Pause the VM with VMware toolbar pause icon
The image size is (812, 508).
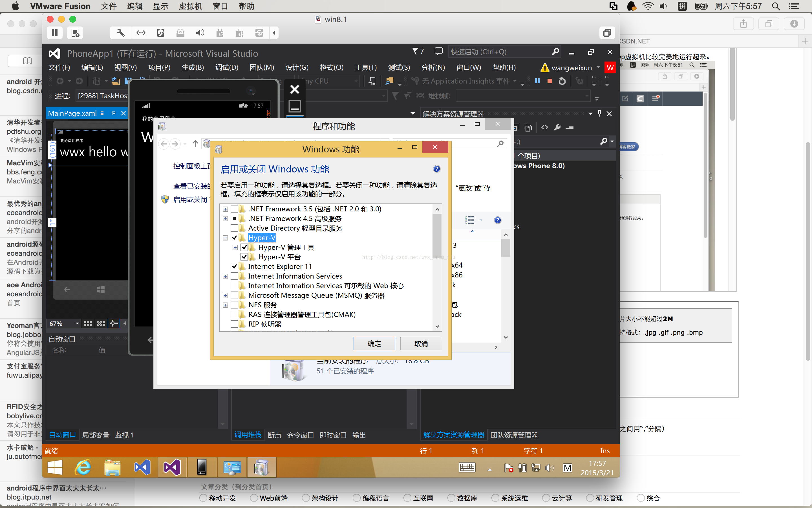point(55,32)
